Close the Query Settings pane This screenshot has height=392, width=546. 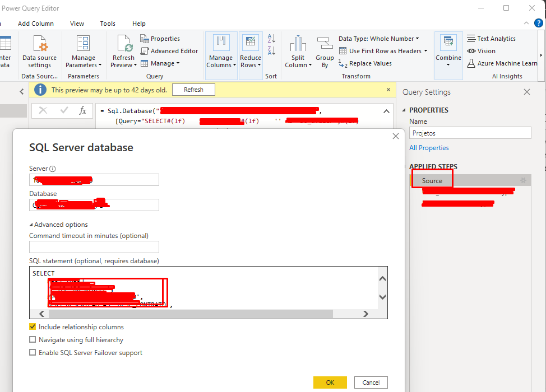pyautogui.click(x=527, y=92)
